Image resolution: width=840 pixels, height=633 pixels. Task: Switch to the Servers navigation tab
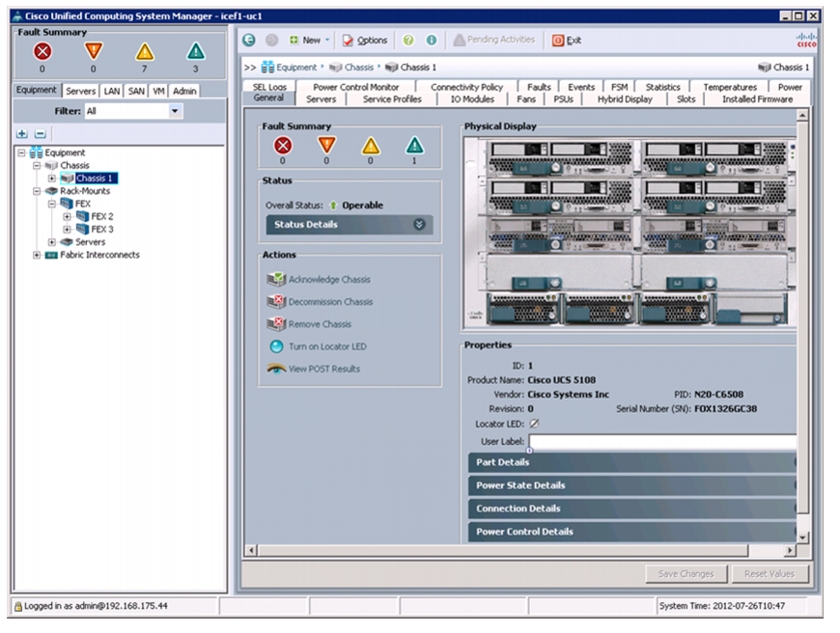click(x=80, y=91)
